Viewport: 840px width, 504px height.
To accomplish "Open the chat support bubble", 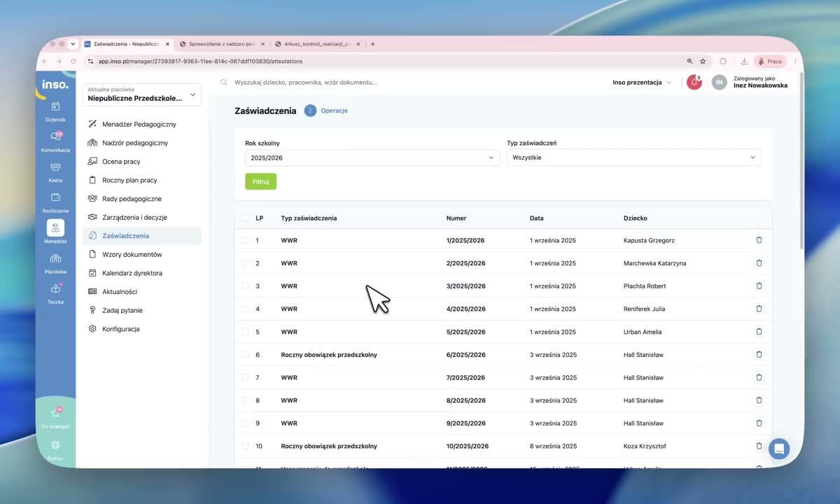I will (x=779, y=448).
